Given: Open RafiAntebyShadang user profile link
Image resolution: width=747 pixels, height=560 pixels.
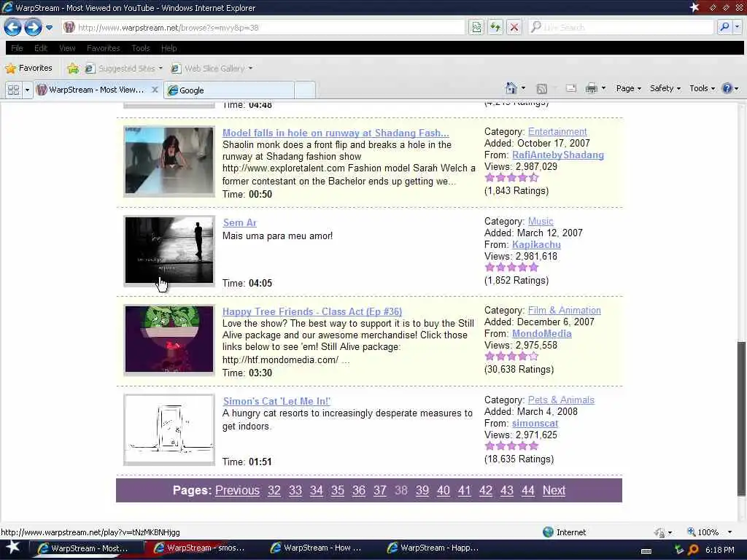Looking at the screenshot, I should [558, 155].
